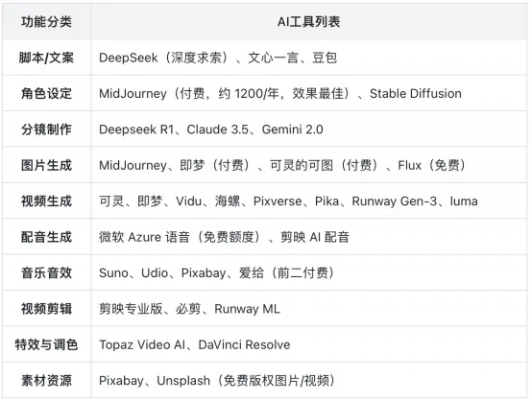Select the 图片生成 category cell
532x401 pixels.
(x=46, y=165)
